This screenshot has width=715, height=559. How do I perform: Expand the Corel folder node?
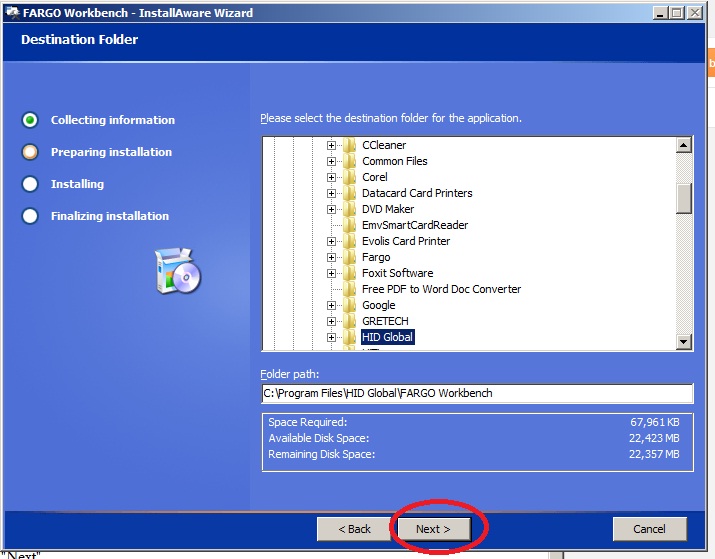point(332,177)
